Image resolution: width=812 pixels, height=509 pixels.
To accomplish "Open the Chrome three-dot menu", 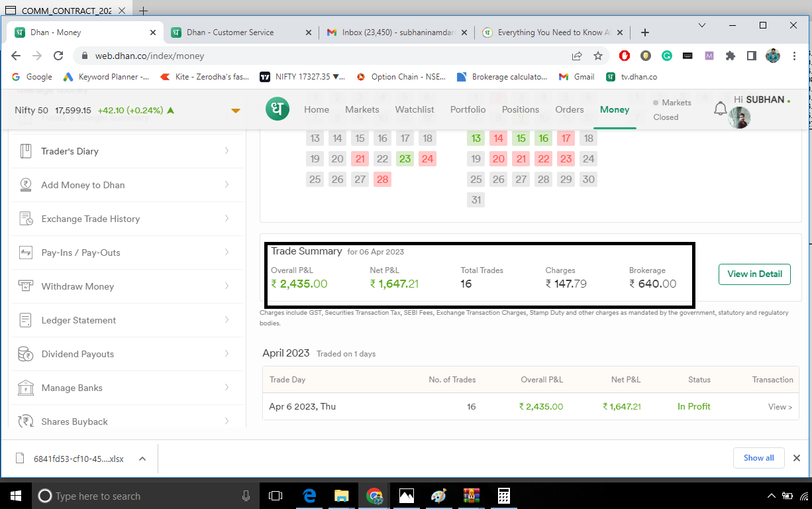I will point(794,56).
